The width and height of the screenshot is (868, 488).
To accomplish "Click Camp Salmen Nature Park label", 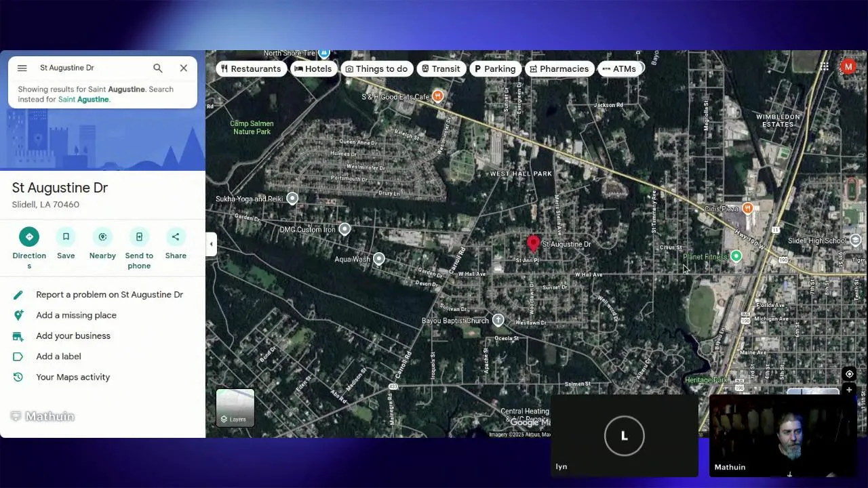I will pyautogui.click(x=252, y=127).
